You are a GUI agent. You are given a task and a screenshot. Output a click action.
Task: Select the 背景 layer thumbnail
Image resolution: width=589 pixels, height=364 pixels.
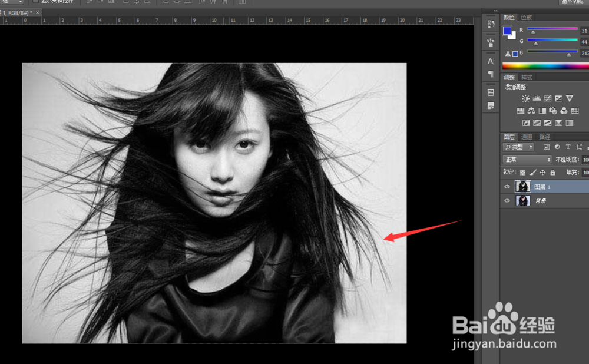point(522,201)
